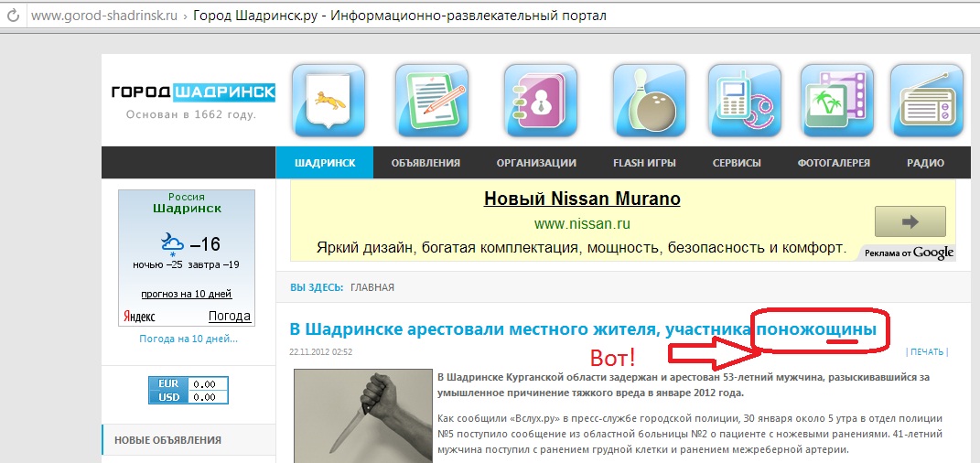Click the article date 22.11.2012 02:52

coord(320,351)
